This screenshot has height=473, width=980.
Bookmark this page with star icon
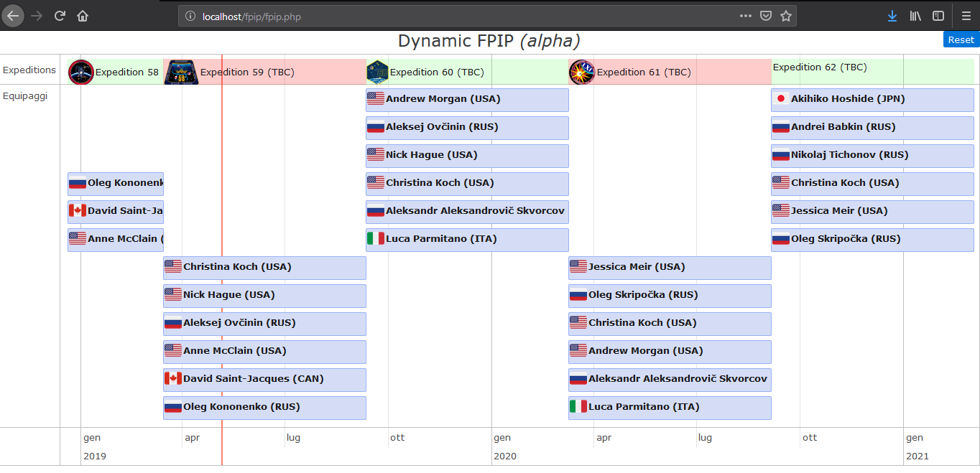786,16
